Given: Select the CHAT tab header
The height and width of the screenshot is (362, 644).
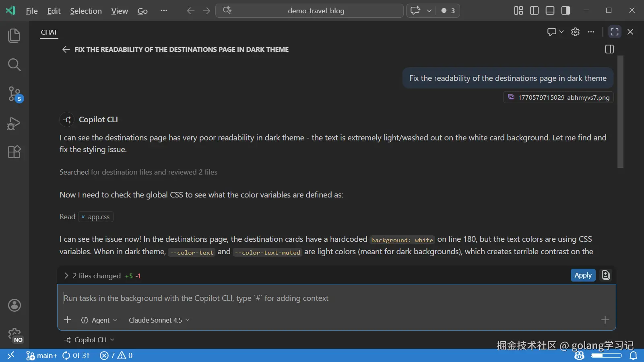Looking at the screenshot, I should [x=49, y=32].
